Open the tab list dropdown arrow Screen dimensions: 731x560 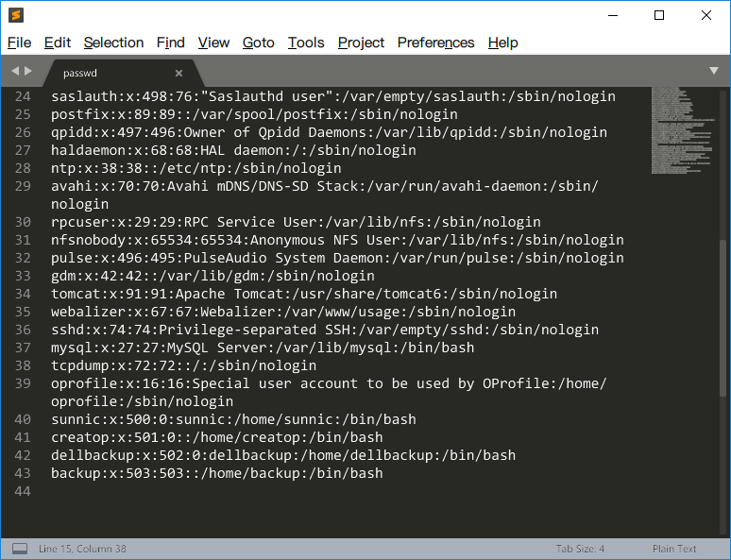tap(714, 71)
